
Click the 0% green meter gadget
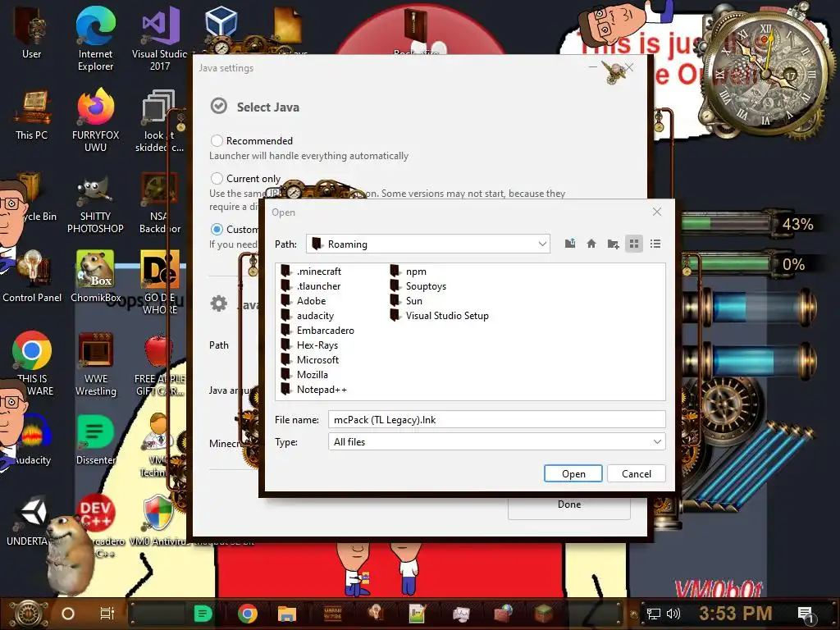click(x=750, y=264)
